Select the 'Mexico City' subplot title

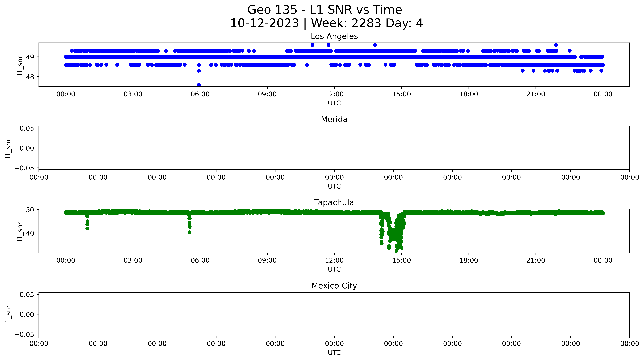(x=334, y=286)
